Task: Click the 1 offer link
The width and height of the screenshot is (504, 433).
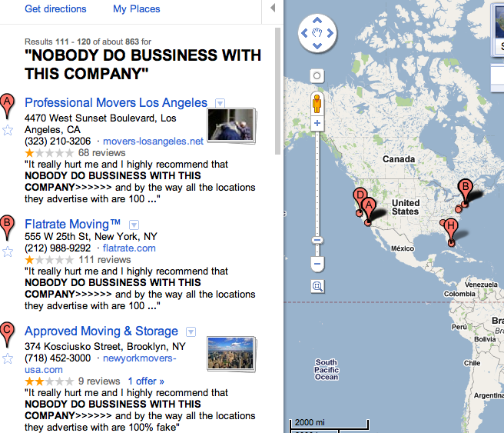Action: 146,381
